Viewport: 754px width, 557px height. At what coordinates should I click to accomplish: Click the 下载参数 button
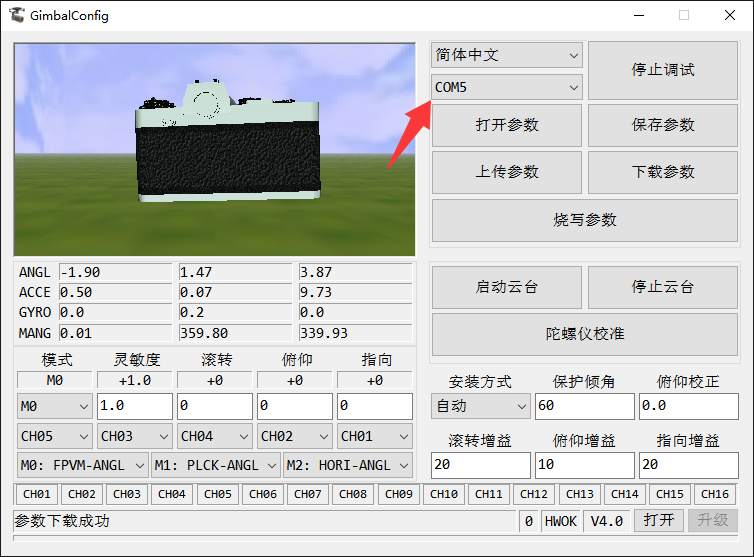point(663,172)
